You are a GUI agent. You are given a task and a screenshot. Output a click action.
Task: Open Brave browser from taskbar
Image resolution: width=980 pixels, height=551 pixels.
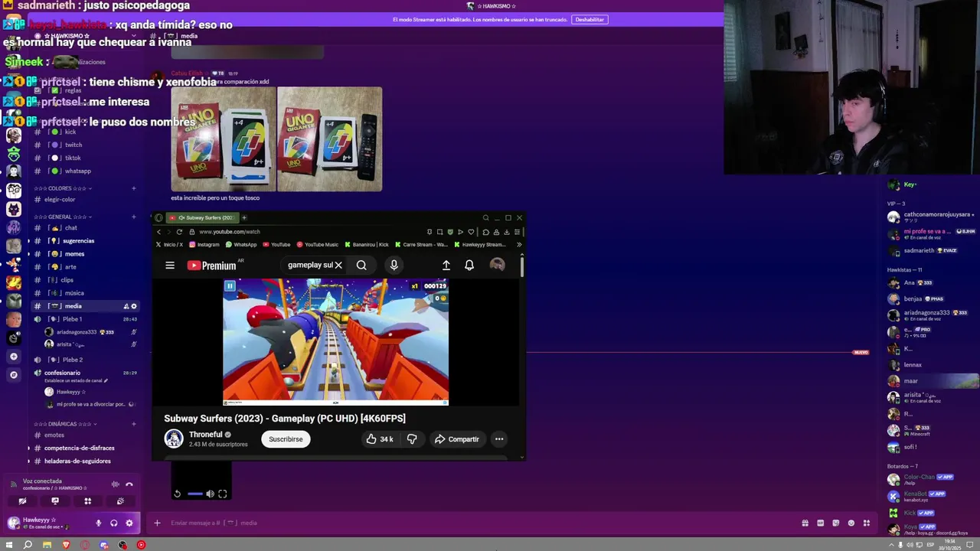[x=66, y=545]
